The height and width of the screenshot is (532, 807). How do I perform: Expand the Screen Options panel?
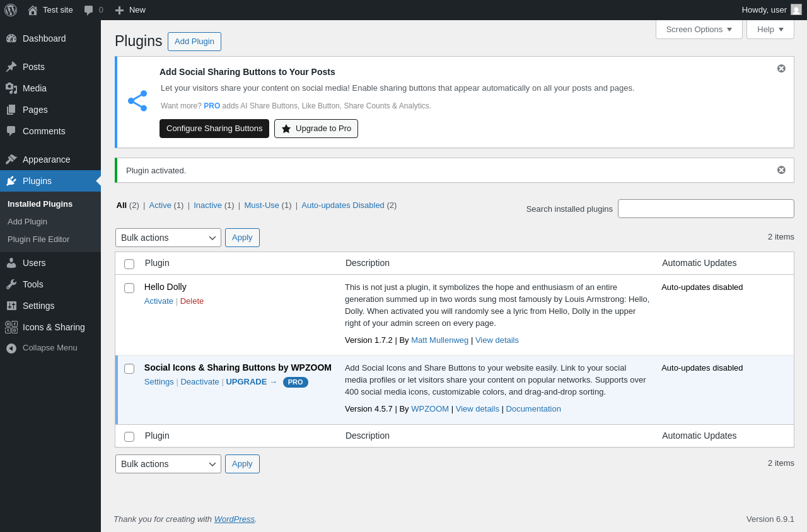coord(699,30)
